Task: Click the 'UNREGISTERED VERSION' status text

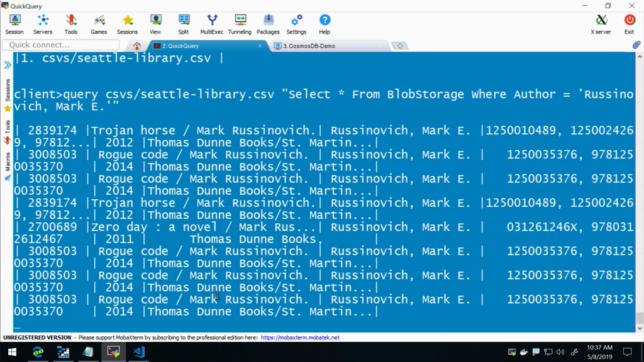Action: coord(37,337)
